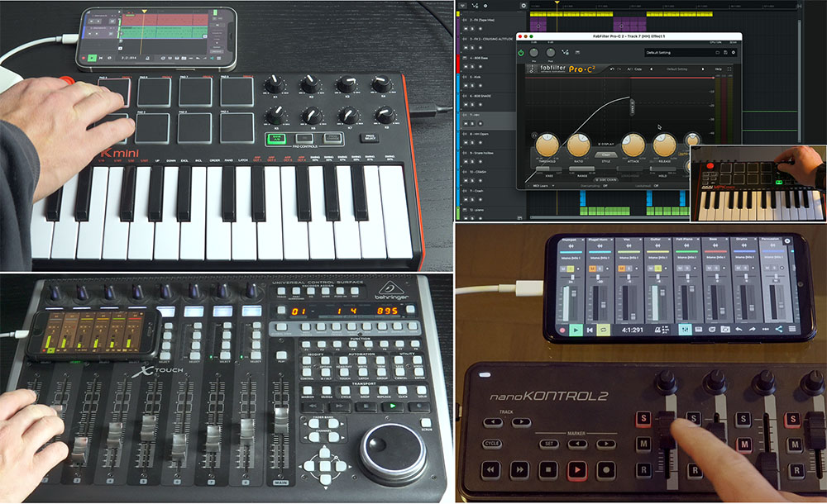Click the Lookahead Off setting in Pro-C 2

coord(648,186)
